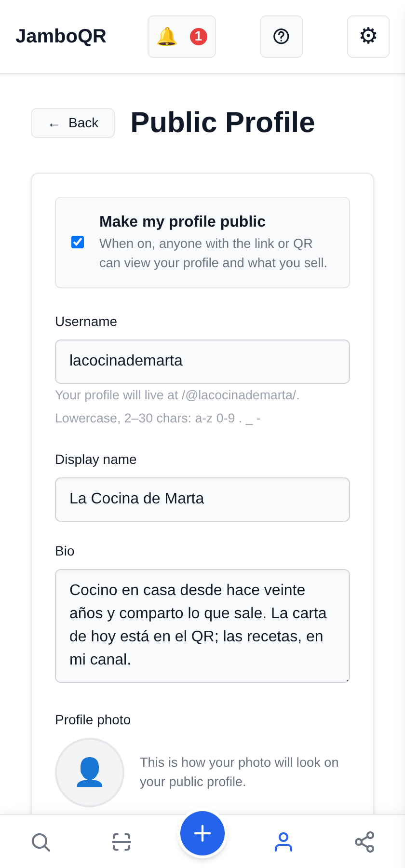
Task: Tap the blue plus create button
Action: [202, 833]
